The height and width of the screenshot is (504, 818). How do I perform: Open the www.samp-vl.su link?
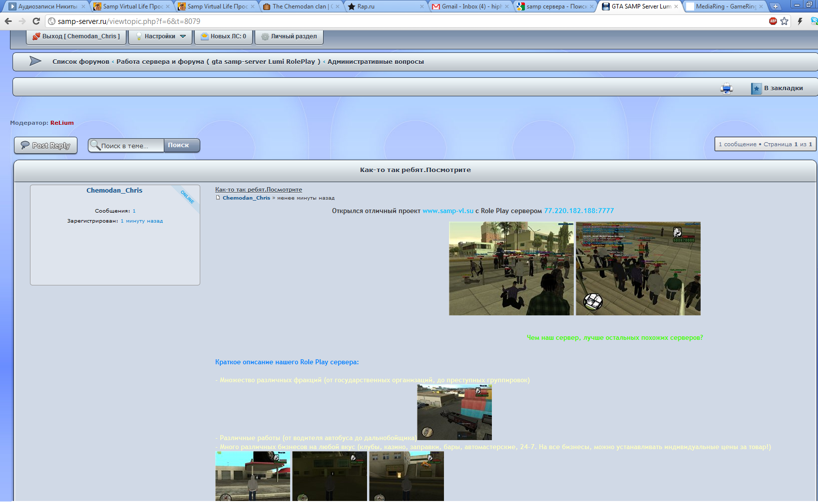pos(448,211)
